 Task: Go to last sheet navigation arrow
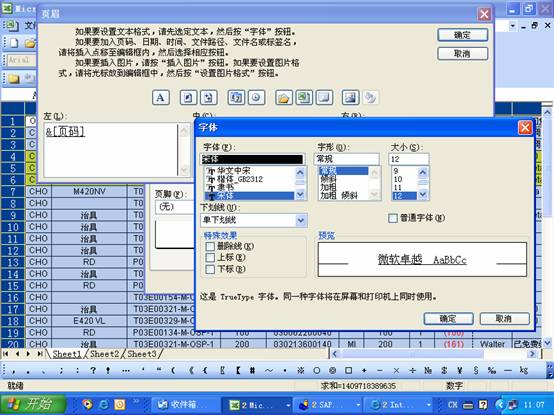click(x=40, y=354)
